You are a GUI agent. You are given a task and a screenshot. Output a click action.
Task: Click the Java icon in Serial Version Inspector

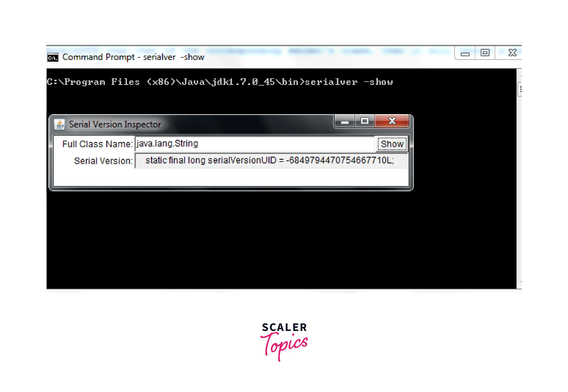(59, 124)
